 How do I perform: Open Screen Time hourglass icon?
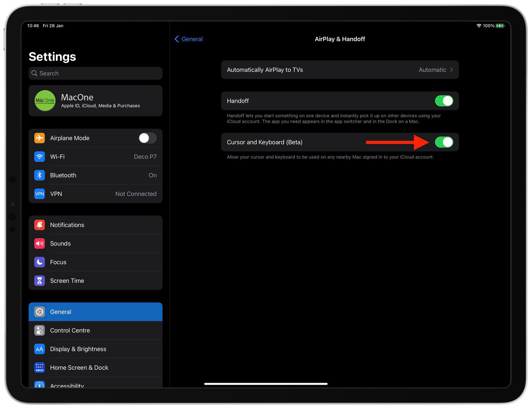click(x=40, y=281)
